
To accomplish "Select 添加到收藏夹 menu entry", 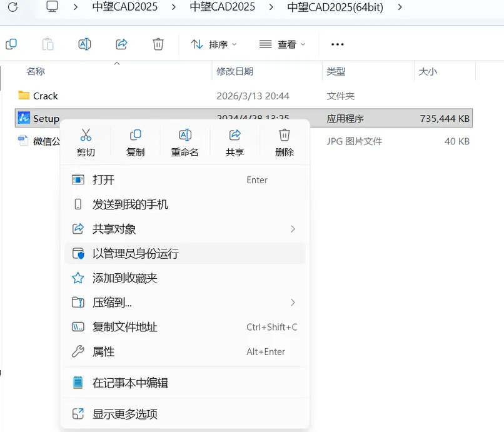I will [185, 278].
